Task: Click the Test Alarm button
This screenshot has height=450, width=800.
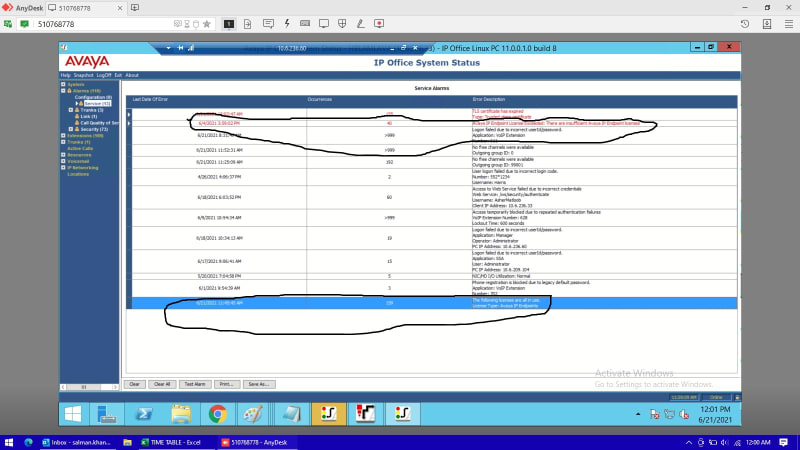Action: [194, 384]
